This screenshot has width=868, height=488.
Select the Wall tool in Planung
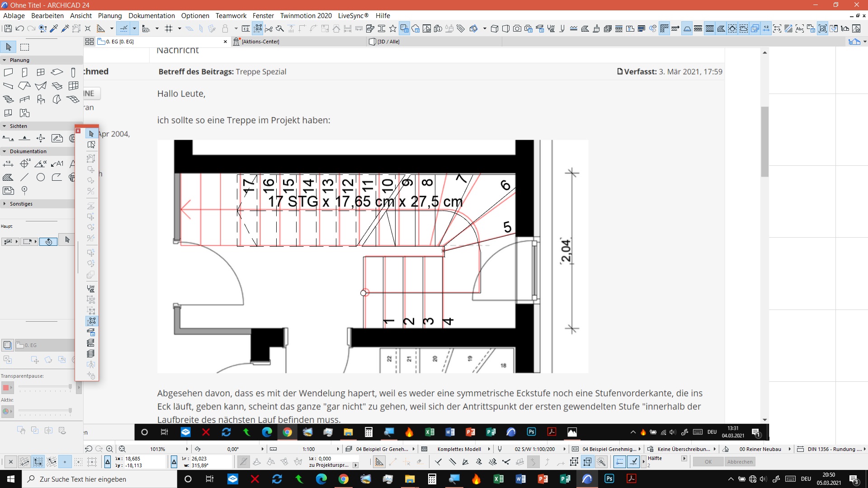pyautogui.click(x=8, y=72)
